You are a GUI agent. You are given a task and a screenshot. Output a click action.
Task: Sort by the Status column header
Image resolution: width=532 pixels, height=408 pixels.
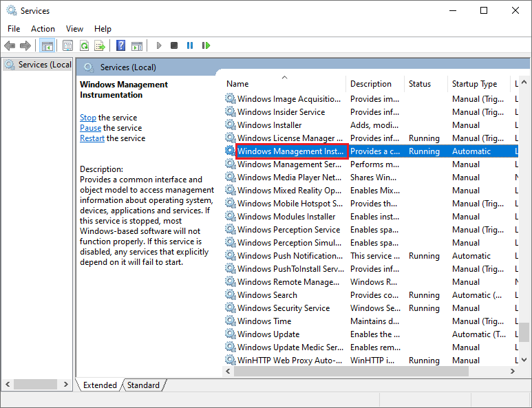426,84
